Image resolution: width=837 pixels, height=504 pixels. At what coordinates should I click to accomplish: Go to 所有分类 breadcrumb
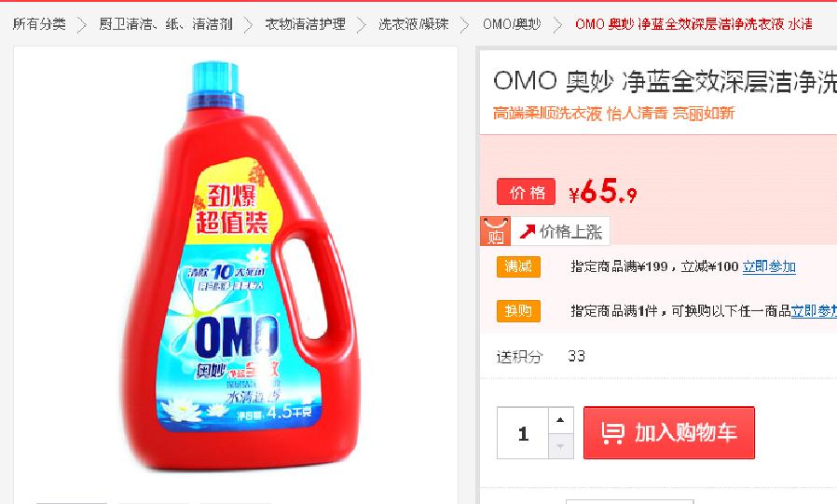(39, 24)
